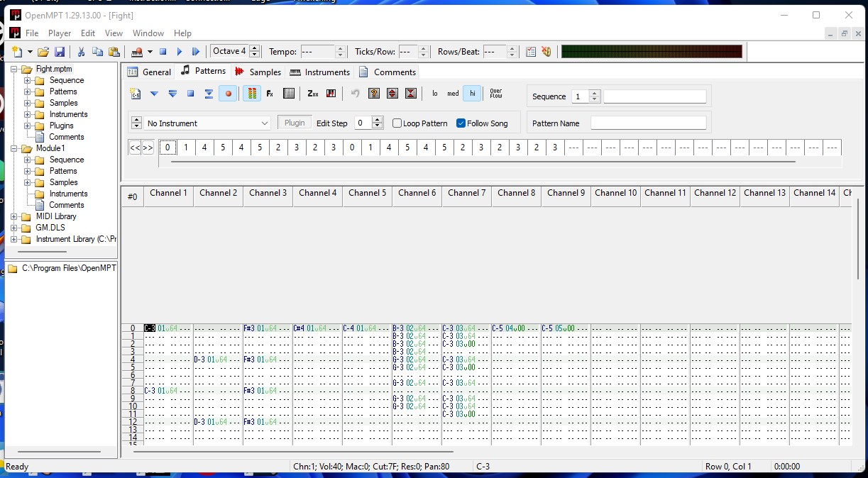Click the '>>' order list scroll button
868x478 pixels.
click(148, 148)
